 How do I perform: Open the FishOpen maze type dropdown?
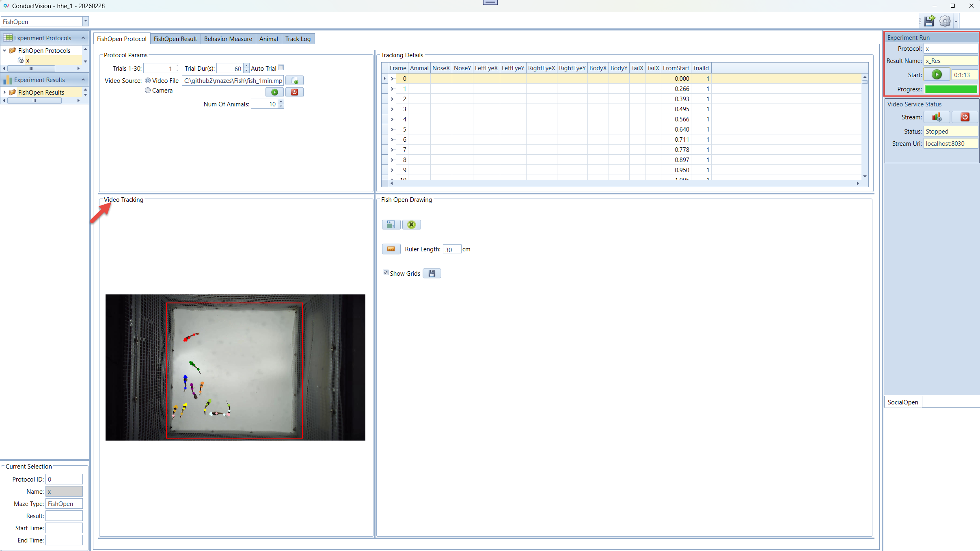85,21
